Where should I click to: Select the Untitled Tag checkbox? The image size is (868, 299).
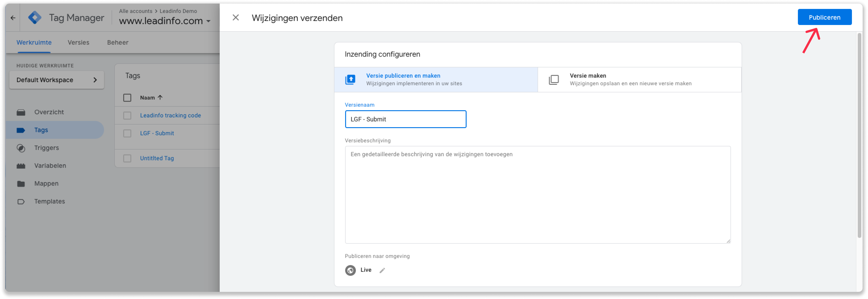pyautogui.click(x=127, y=158)
